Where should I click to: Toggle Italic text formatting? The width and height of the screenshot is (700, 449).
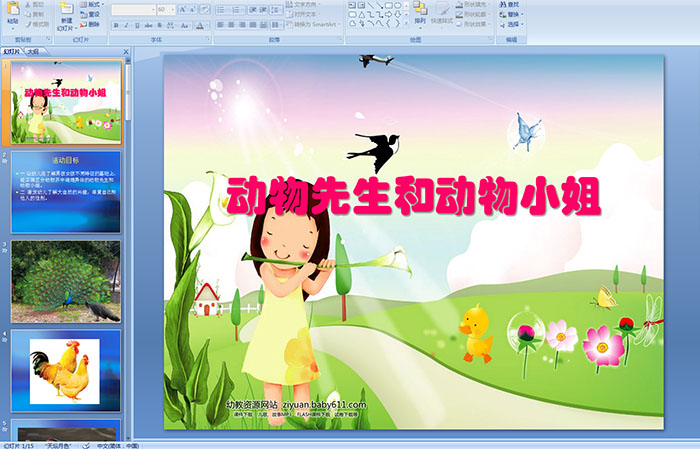click(124, 24)
